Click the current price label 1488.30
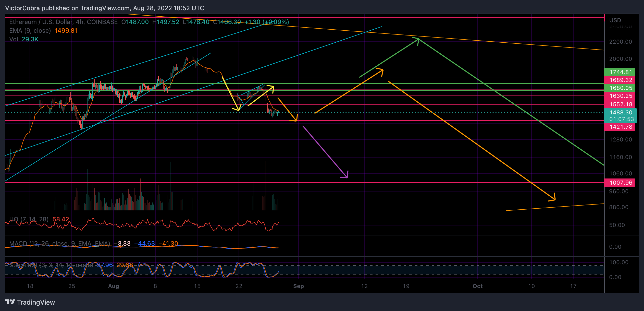The height and width of the screenshot is (311, 644). point(621,113)
